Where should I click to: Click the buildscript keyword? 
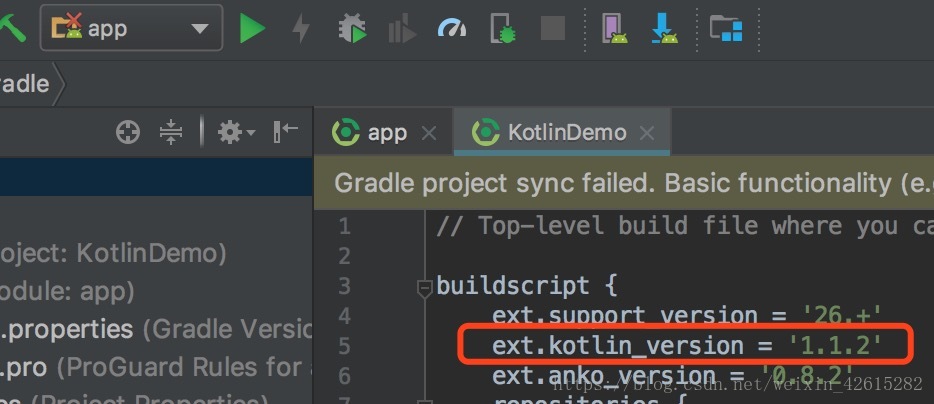point(513,287)
